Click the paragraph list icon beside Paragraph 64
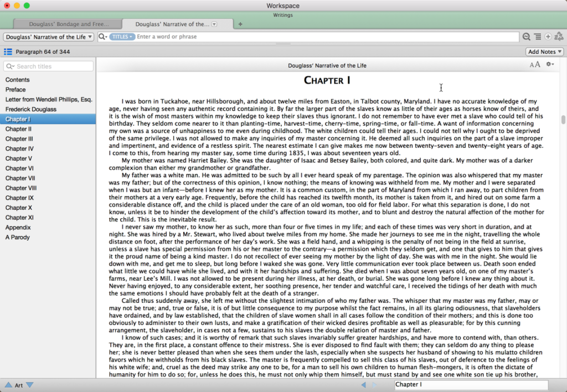The height and width of the screenshot is (392, 567). click(x=7, y=51)
